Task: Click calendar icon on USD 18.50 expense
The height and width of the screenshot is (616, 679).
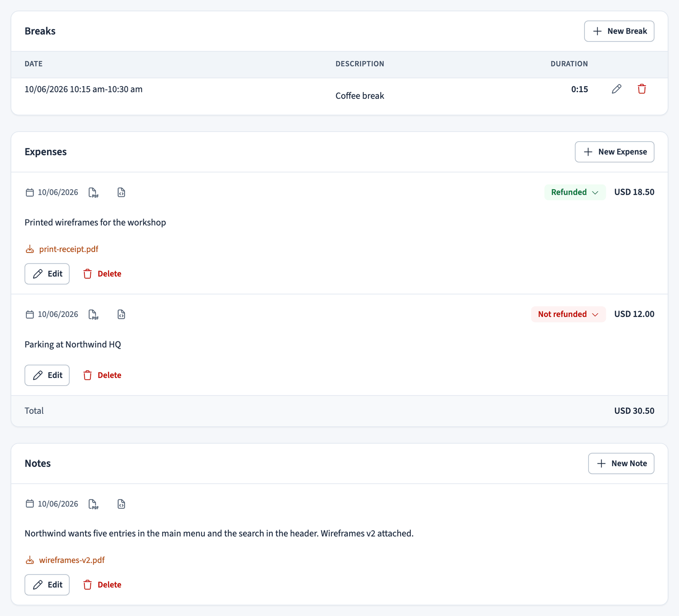Action: point(30,193)
